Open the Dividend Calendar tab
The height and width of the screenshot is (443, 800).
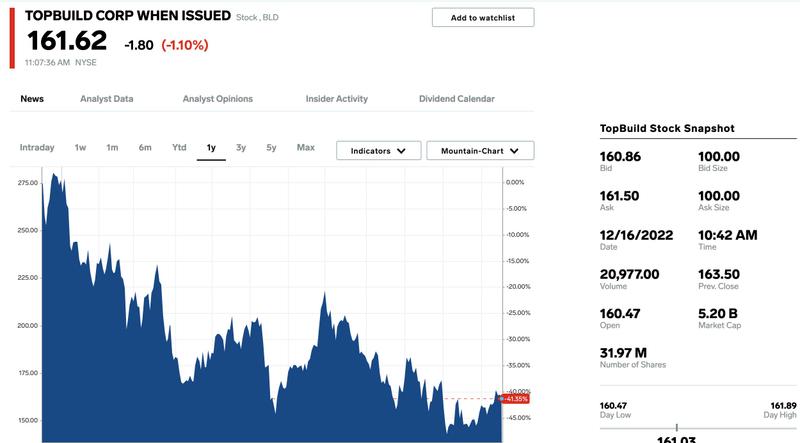tap(457, 99)
